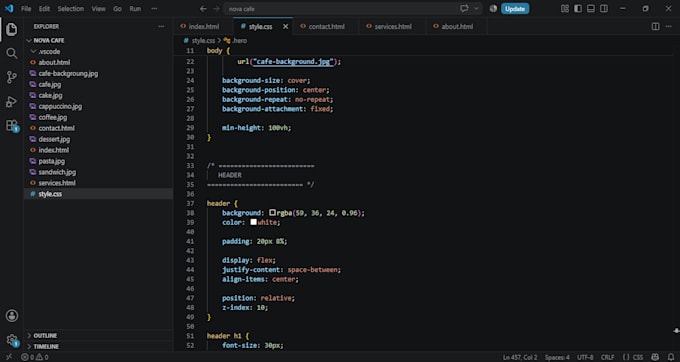Toggle Primary Side Bar visibility
Image resolution: width=680 pixels, height=362 pixels.
(578, 9)
